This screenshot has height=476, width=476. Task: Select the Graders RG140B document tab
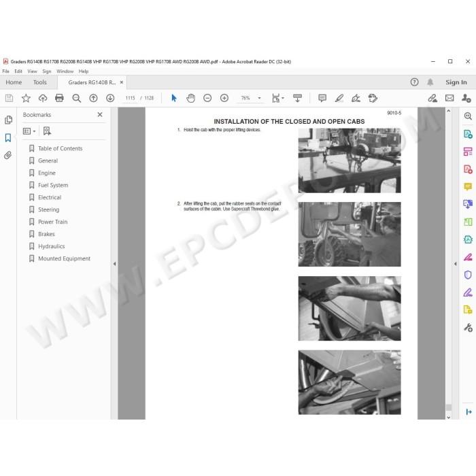(92, 82)
